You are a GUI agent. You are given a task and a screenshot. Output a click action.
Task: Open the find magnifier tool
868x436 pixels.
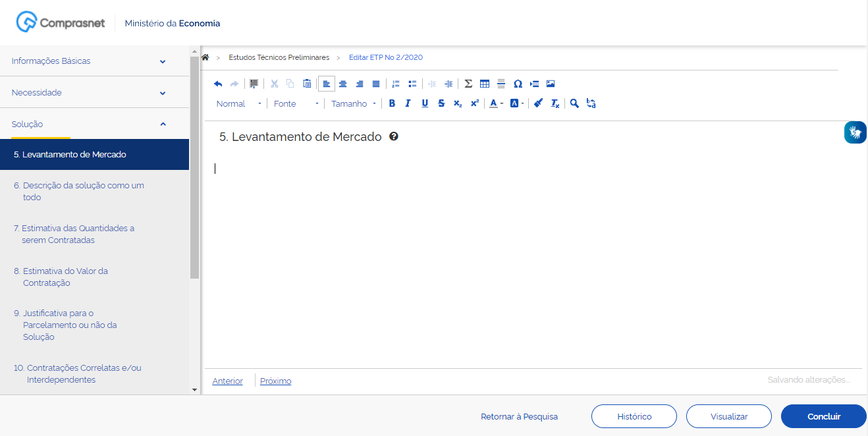[574, 103]
